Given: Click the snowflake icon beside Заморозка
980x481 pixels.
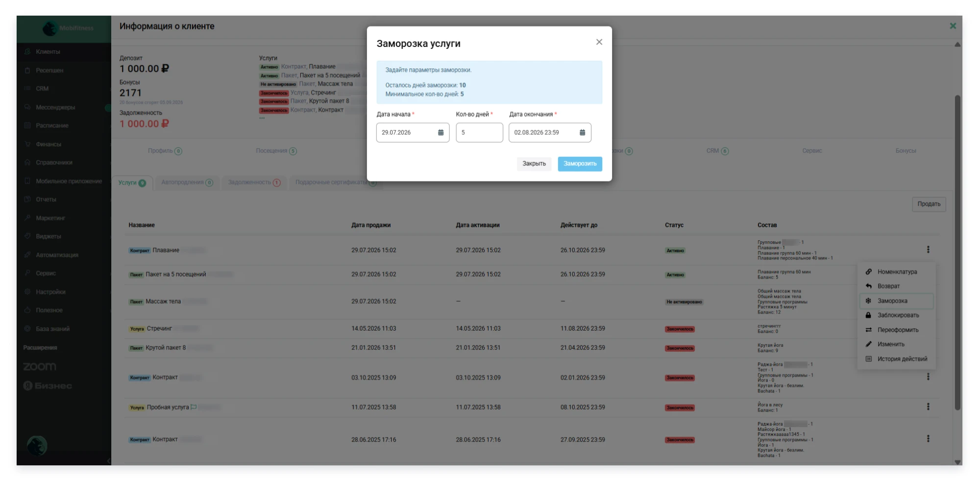Looking at the screenshot, I should 868,301.
